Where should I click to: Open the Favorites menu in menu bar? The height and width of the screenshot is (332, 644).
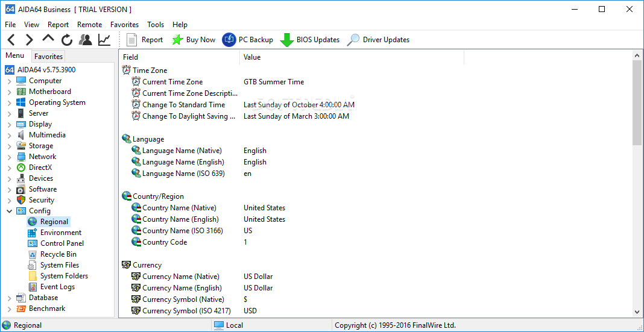pos(124,25)
